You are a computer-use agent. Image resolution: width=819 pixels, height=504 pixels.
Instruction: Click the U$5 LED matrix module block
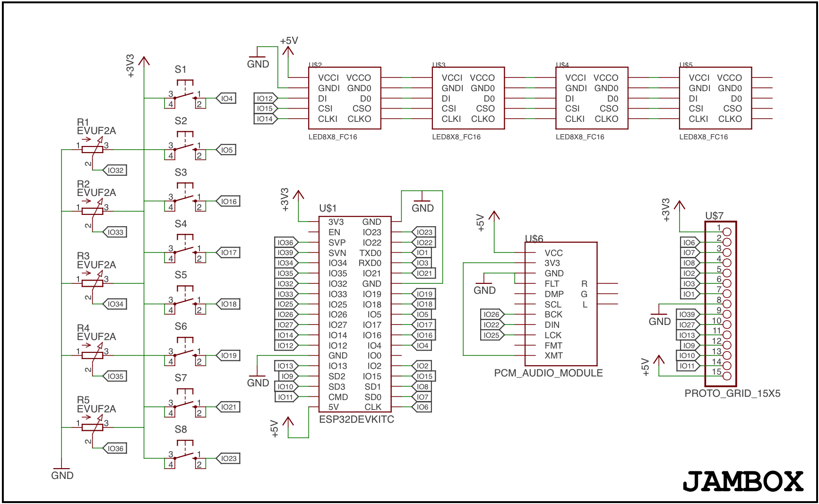[715, 98]
